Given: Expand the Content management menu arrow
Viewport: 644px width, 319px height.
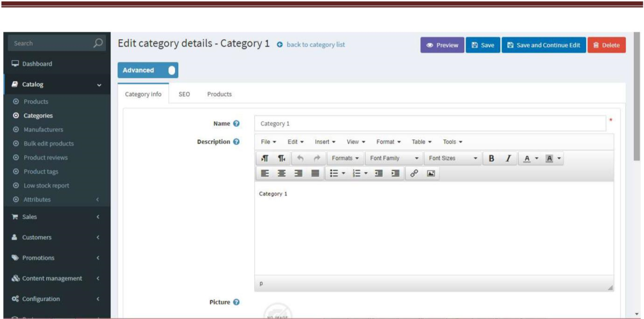Looking at the screenshot, I should pos(98,278).
